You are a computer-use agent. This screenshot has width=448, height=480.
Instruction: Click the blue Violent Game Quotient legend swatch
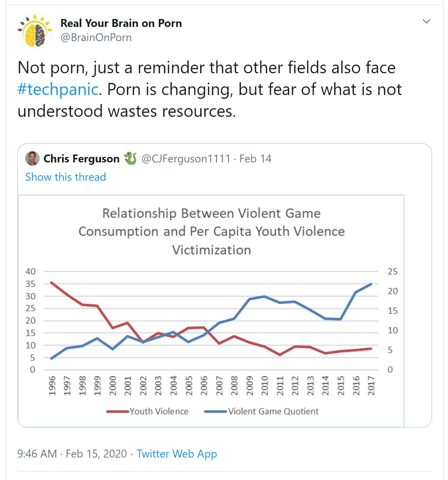[216, 412]
